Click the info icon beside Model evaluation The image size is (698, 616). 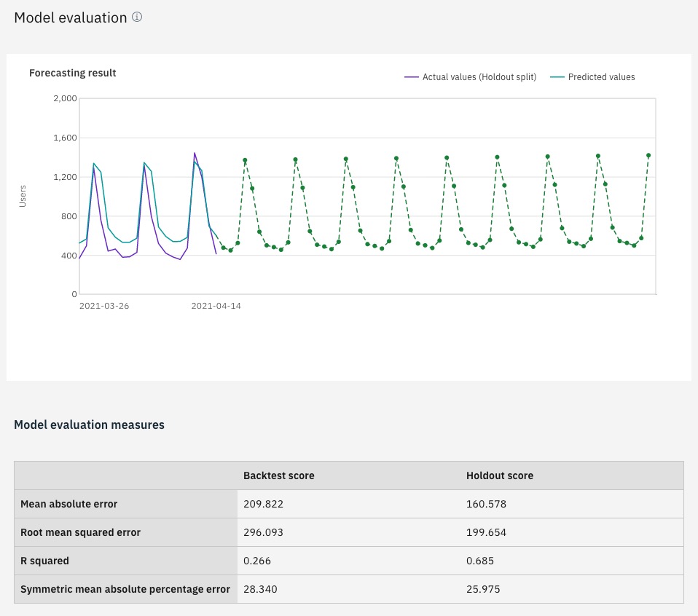[x=137, y=17]
